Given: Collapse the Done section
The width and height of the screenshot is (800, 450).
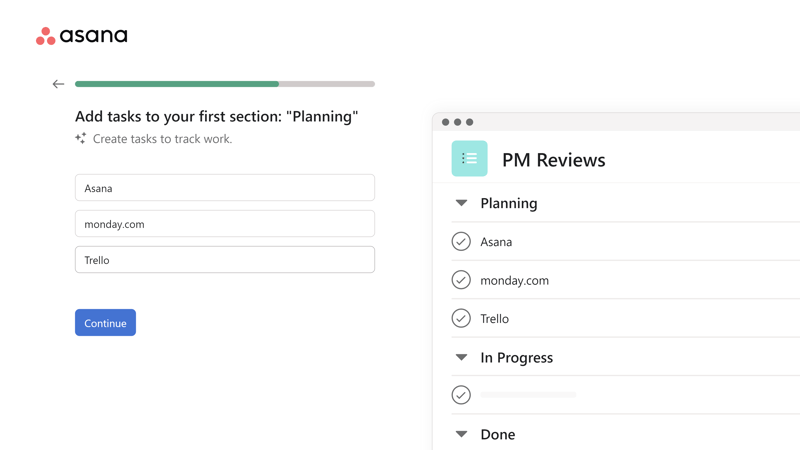Looking at the screenshot, I should coord(461,434).
